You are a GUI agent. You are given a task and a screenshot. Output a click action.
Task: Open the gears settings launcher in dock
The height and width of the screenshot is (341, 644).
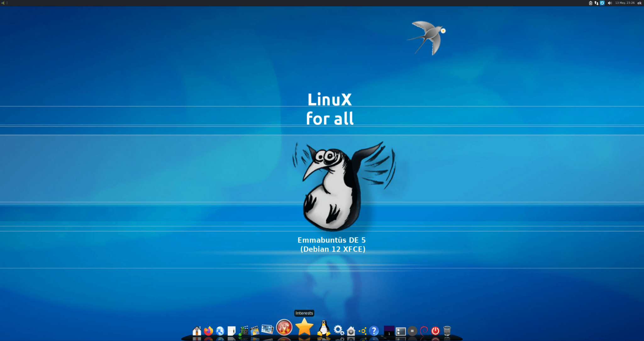339,330
